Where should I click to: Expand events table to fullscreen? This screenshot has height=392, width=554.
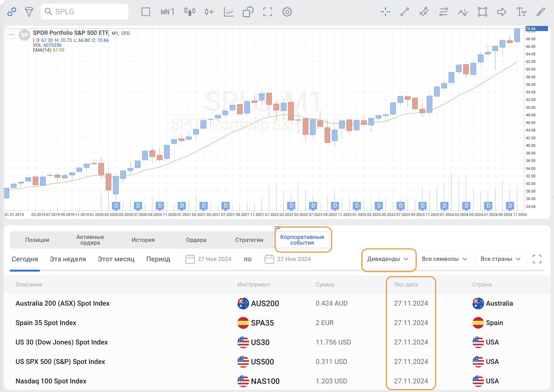[537, 259]
